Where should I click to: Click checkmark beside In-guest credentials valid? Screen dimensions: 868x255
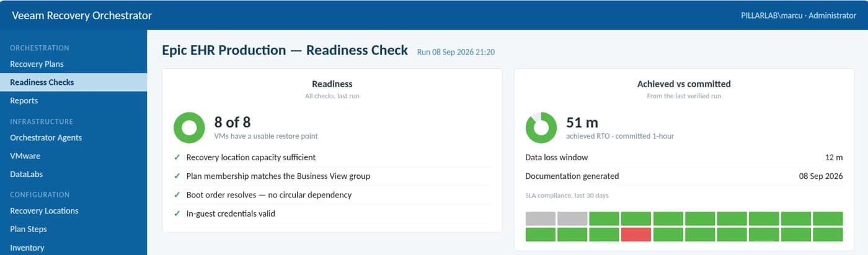[x=177, y=214]
